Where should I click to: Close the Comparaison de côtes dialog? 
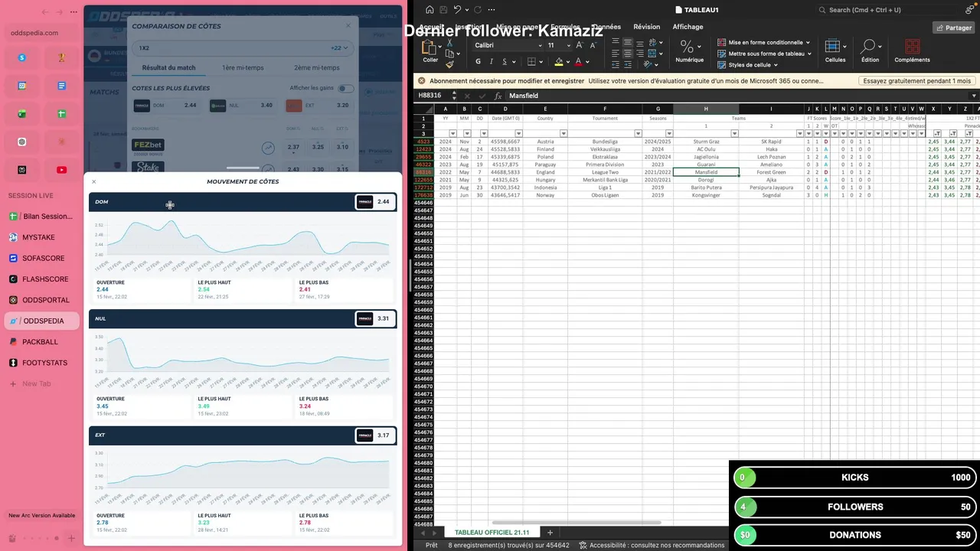click(348, 25)
